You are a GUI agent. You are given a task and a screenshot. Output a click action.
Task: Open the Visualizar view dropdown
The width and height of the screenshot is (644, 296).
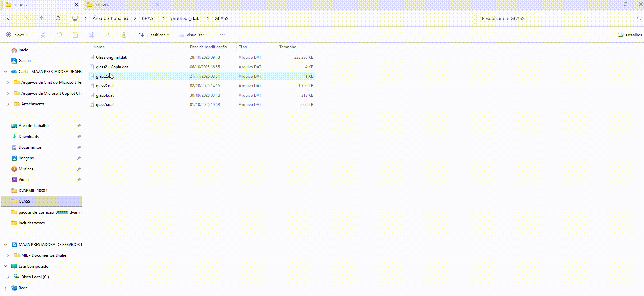(193, 35)
